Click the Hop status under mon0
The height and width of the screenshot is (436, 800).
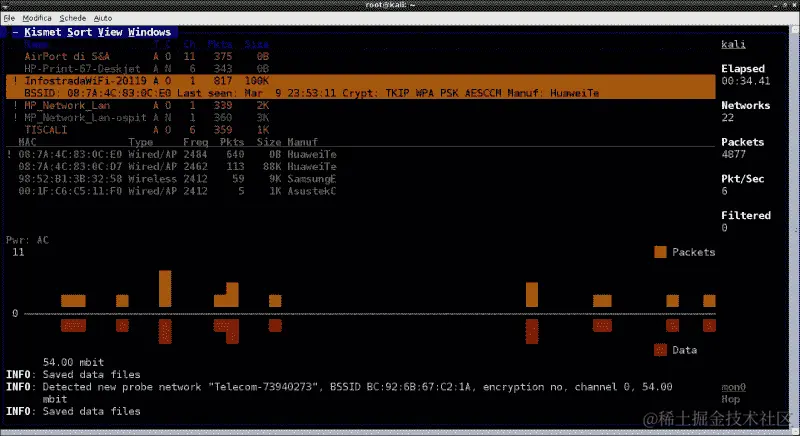pos(731,399)
